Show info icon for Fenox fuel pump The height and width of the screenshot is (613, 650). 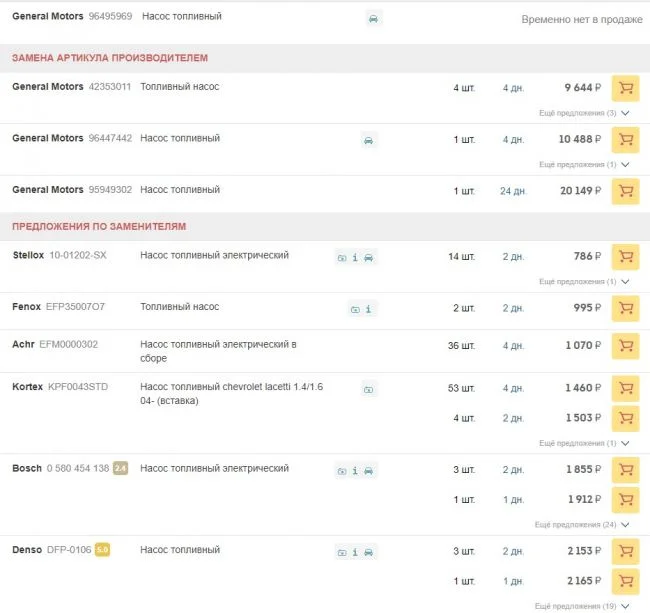pyautogui.click(x=368, y=309)
